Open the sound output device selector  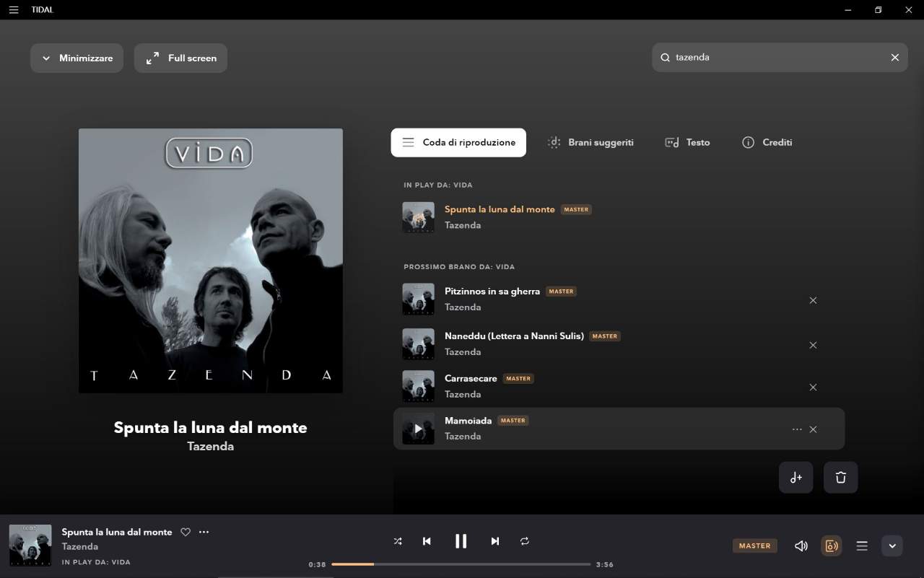pyautogui.click(x=832, y=546)
